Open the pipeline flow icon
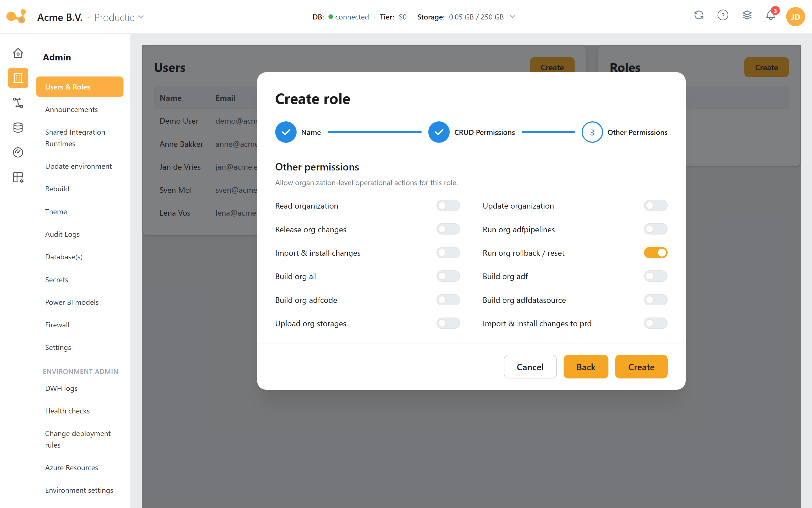 18,103
